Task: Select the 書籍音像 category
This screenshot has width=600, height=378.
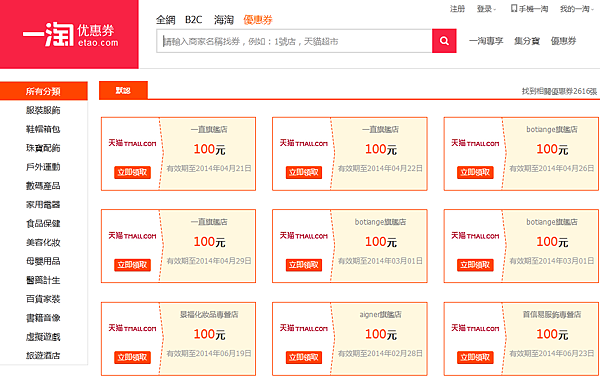Action: 43,318
